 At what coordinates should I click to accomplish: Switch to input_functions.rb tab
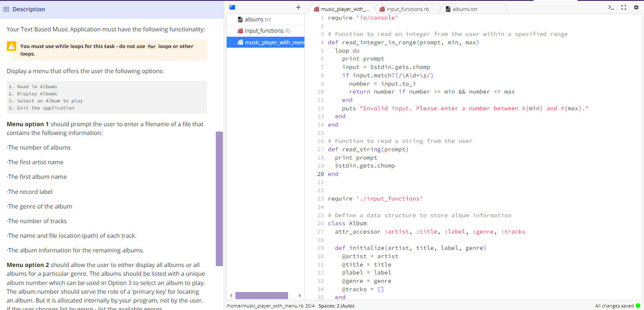(x=408, y=9)
